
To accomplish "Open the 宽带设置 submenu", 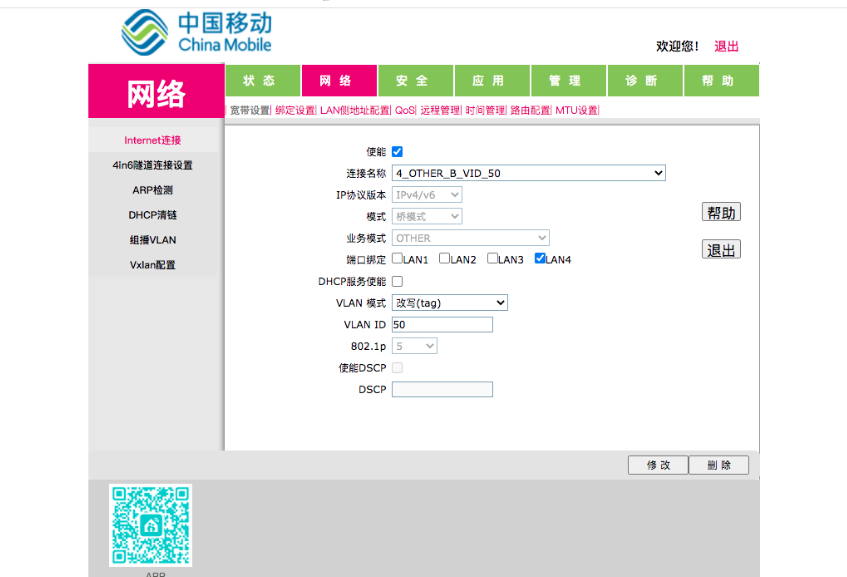I will (x=250, y=110).
